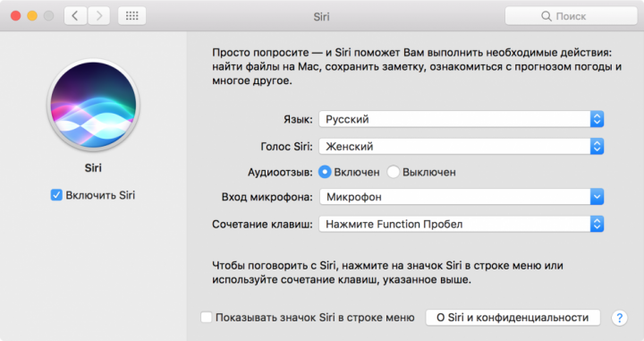644x341 pixels.
Task: Click the Аудиоотзыв: label
Action: [x=280, y=172]
